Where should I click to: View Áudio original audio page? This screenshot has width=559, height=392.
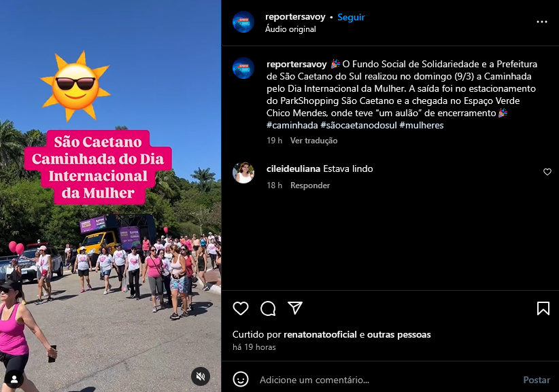[x=290, y=29]
